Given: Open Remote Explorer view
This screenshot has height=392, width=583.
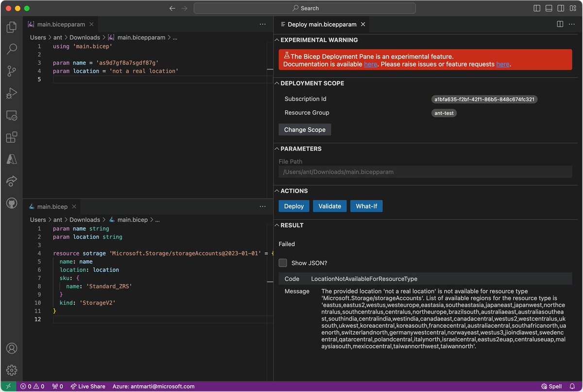Looking at the screenshot, I should [x=12, y=116].
